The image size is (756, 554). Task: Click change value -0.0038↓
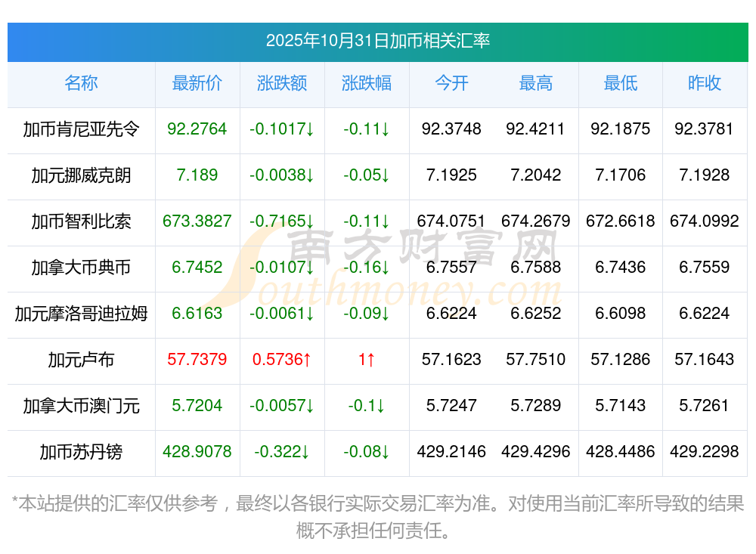click(281, 175)
